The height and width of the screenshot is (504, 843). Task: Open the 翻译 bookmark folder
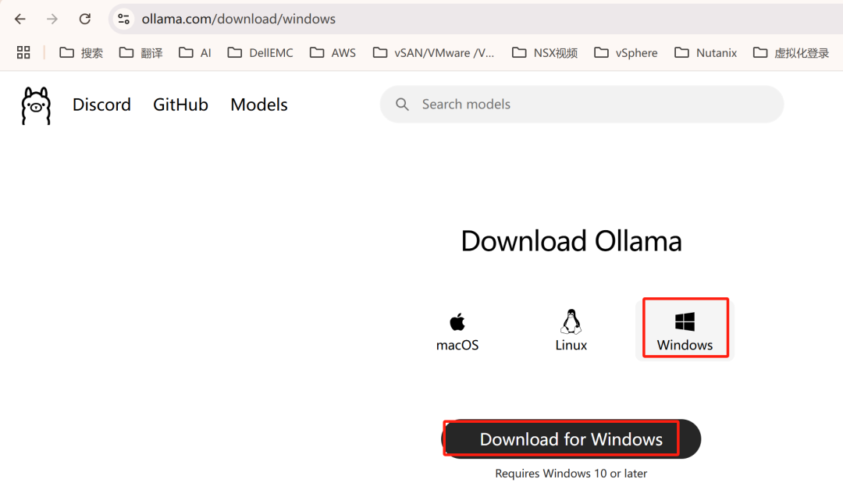pyautogui.click(x=140, y=52)
